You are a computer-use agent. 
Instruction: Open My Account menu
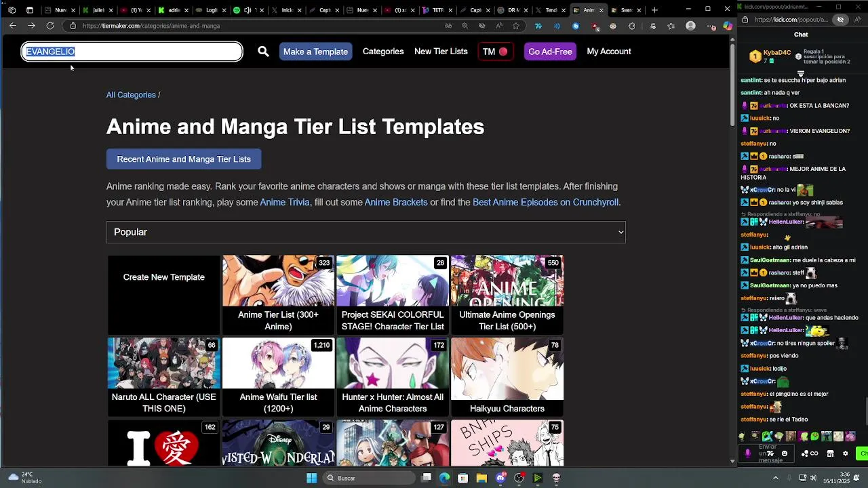(609, 52)
